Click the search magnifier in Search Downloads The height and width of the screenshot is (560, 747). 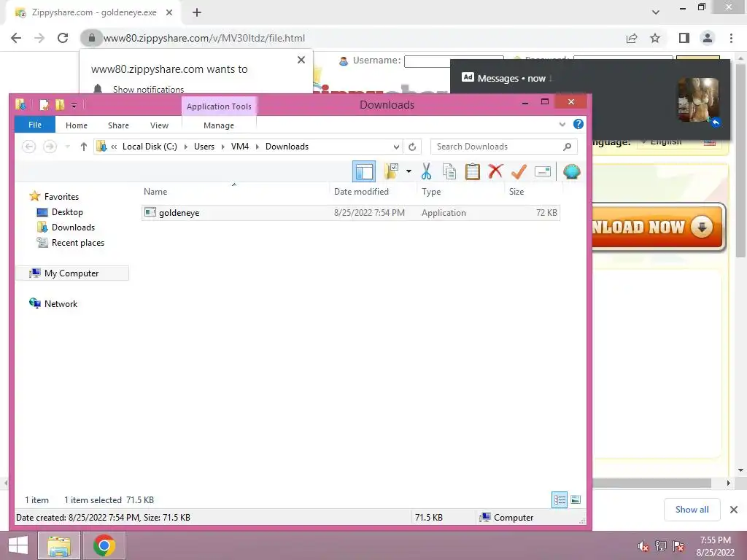tap(567, 147)
